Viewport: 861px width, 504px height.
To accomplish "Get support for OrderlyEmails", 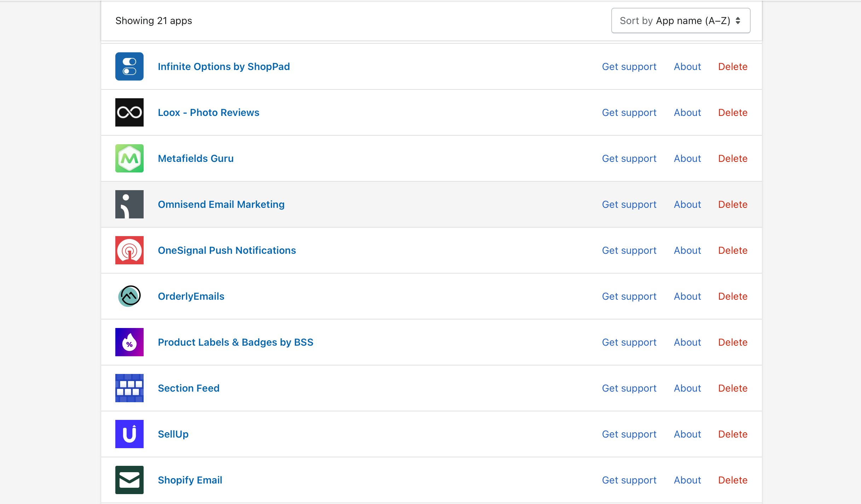I will point(629,296).
